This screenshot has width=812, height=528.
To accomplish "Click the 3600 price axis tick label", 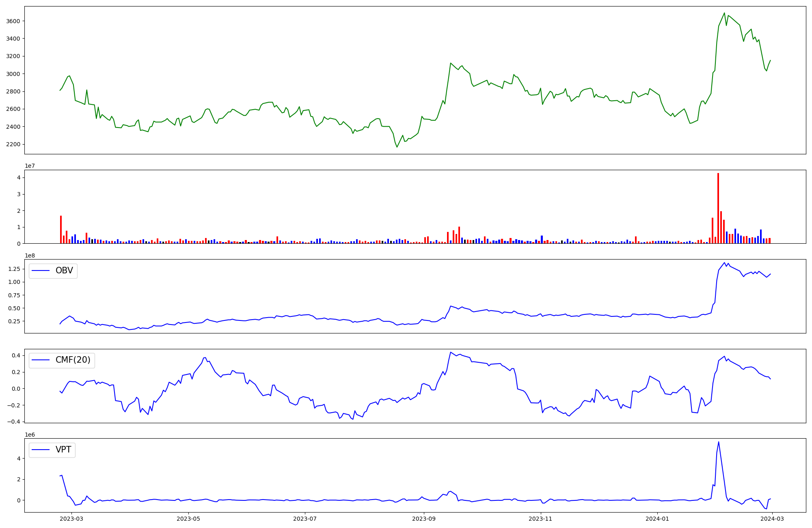I will (x=13, y=21).
